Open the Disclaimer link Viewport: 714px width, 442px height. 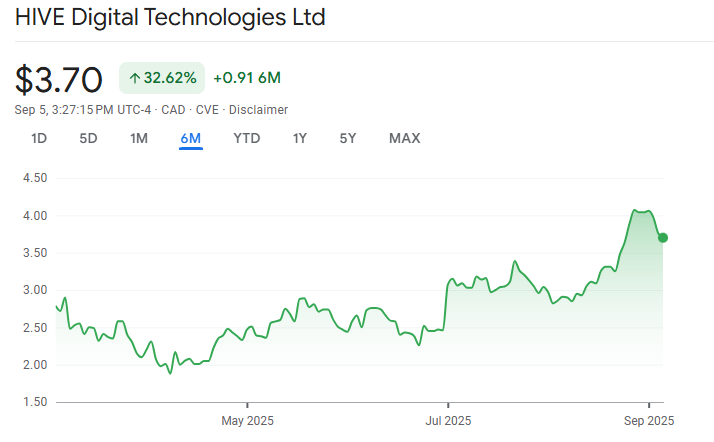pyautogui.click(x=258, y=110)
